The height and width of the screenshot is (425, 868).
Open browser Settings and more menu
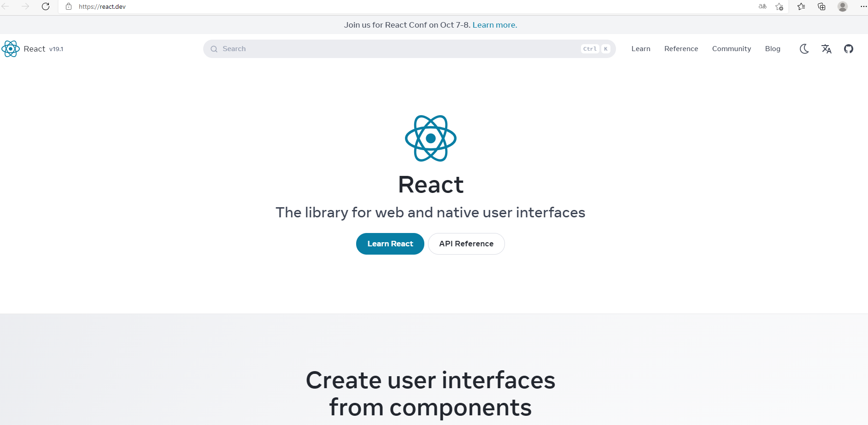click(x=863, y=6)
